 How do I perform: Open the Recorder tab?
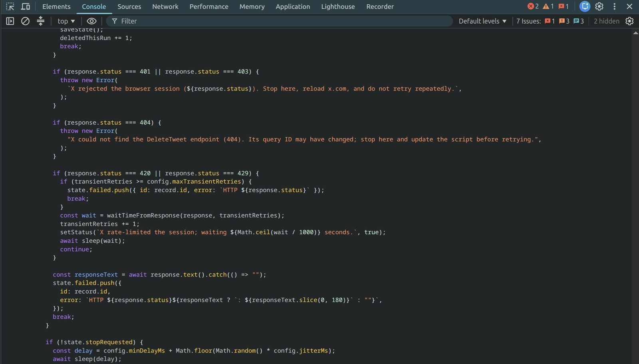380,6
